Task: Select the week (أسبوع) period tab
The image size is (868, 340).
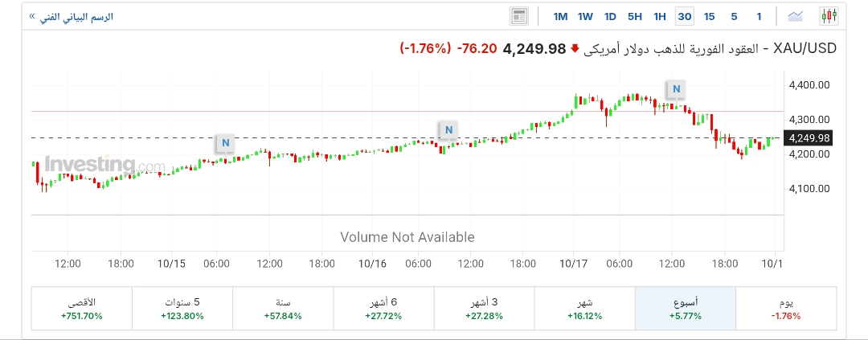Action: point(685,308)
